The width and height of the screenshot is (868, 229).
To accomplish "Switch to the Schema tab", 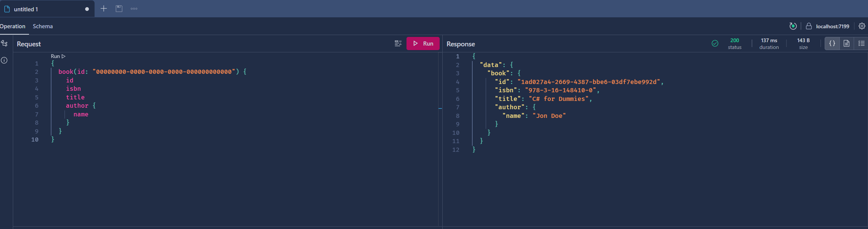I will (x=43, y=26).
